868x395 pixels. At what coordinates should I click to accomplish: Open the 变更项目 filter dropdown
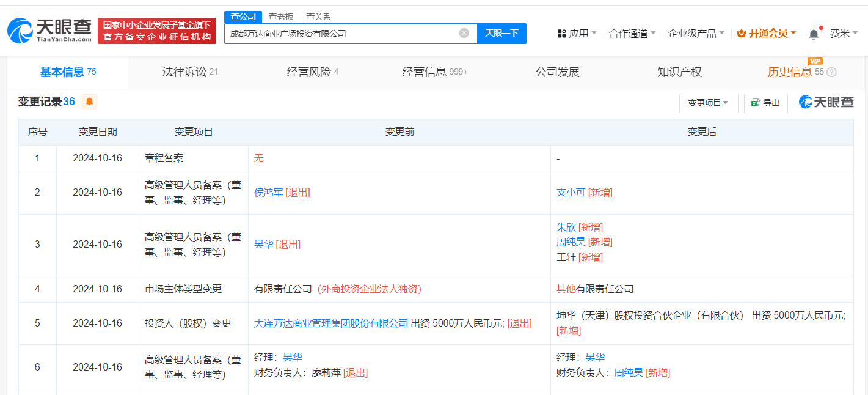tap(709, 103)
